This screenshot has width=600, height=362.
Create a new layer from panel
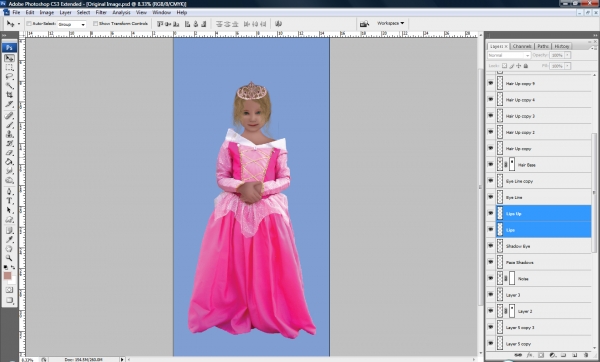click(x=575, y=355)
